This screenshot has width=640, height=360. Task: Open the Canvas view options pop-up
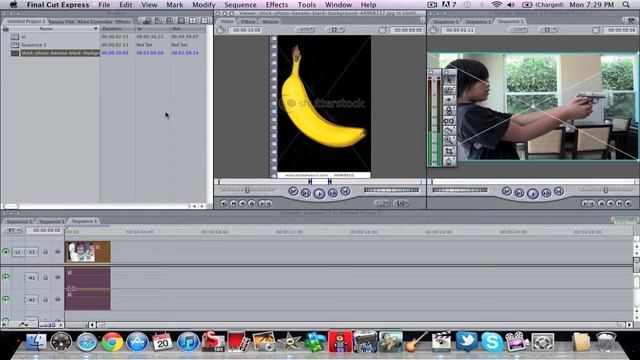pos(548,30)
